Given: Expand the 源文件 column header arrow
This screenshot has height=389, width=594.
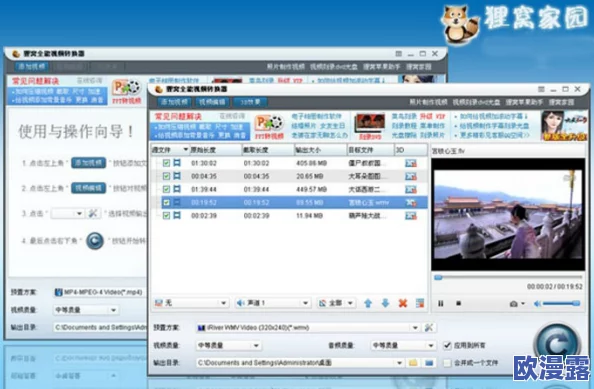Looking at the screenshot, I should 185,150.
